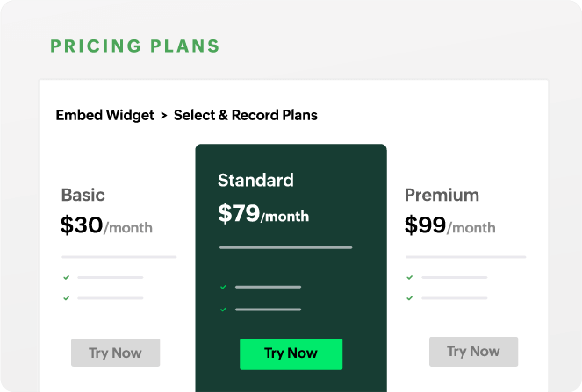
Task: Select the Basic plan title
Action: click(83, 195)
